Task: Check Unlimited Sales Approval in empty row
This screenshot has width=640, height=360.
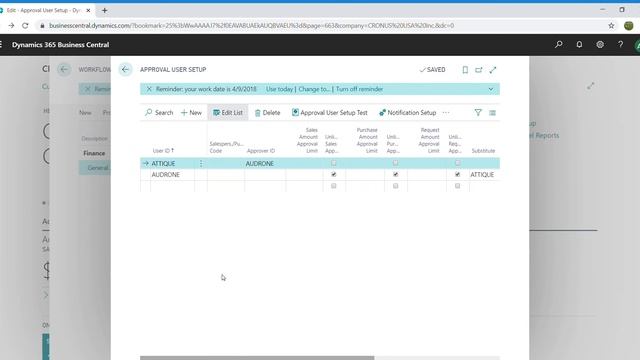Action: coord(334,186)
